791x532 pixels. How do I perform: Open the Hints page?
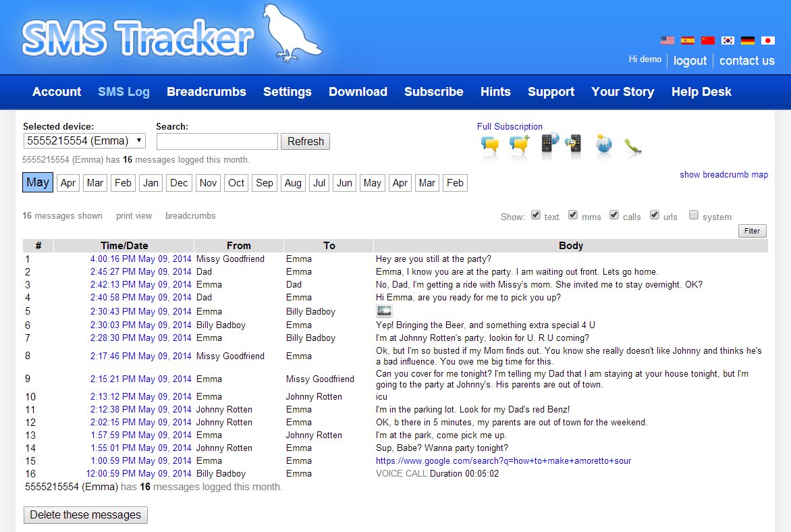495,92
